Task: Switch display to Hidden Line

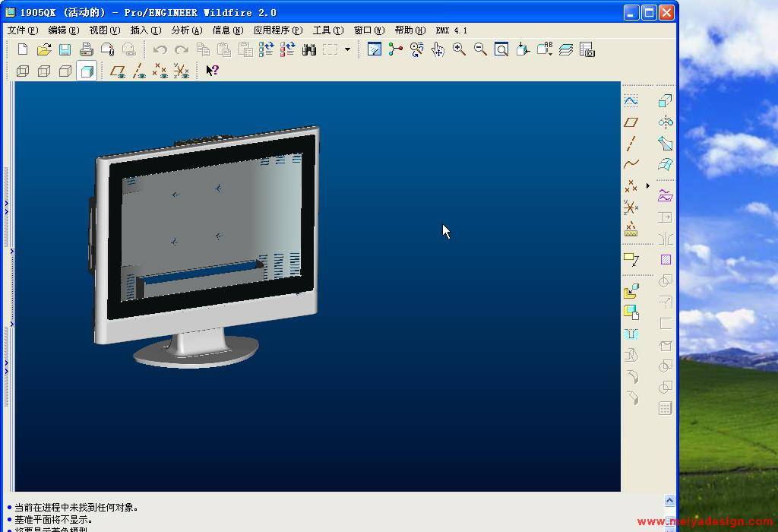Action: [44, 71]
